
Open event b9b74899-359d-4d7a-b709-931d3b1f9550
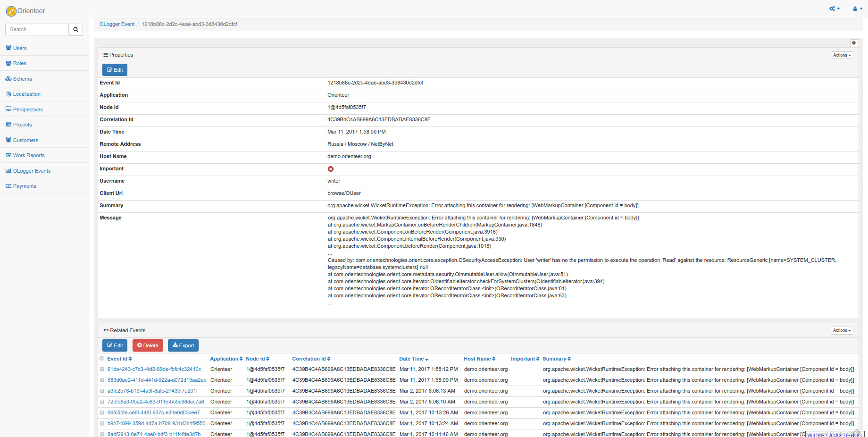click(157, 424)
